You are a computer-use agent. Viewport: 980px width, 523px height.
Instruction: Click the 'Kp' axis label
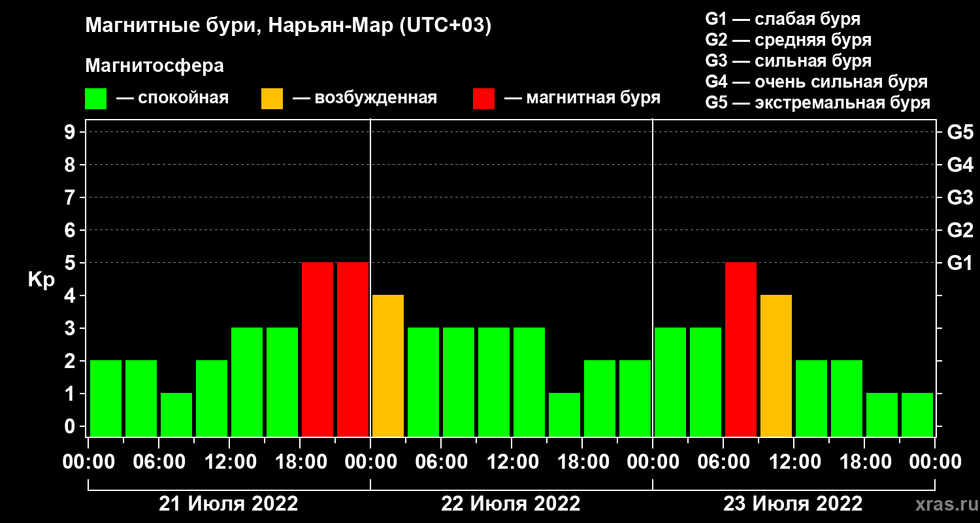[41, 280]
